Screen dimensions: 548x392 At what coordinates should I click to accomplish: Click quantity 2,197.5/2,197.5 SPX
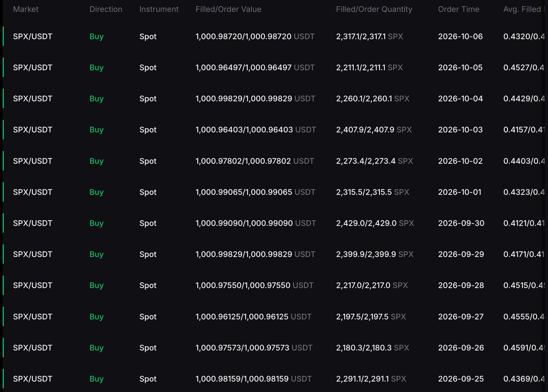(x=371, y=317)
